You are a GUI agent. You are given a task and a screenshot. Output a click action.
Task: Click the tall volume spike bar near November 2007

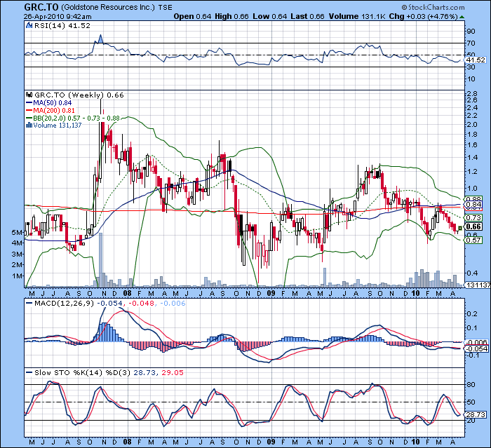coord(100,260)
